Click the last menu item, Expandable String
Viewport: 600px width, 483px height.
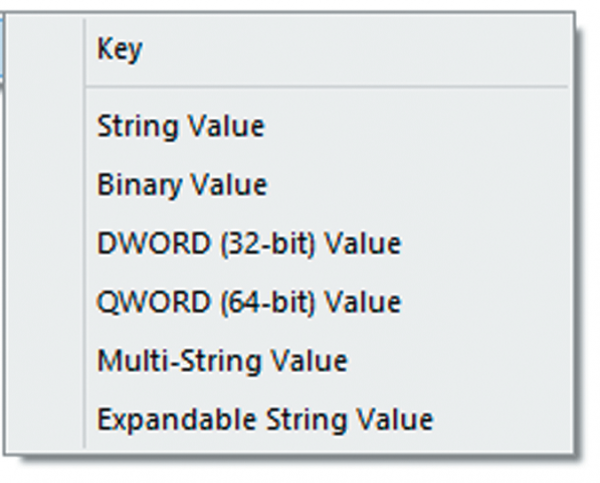(x=264, y=418)
